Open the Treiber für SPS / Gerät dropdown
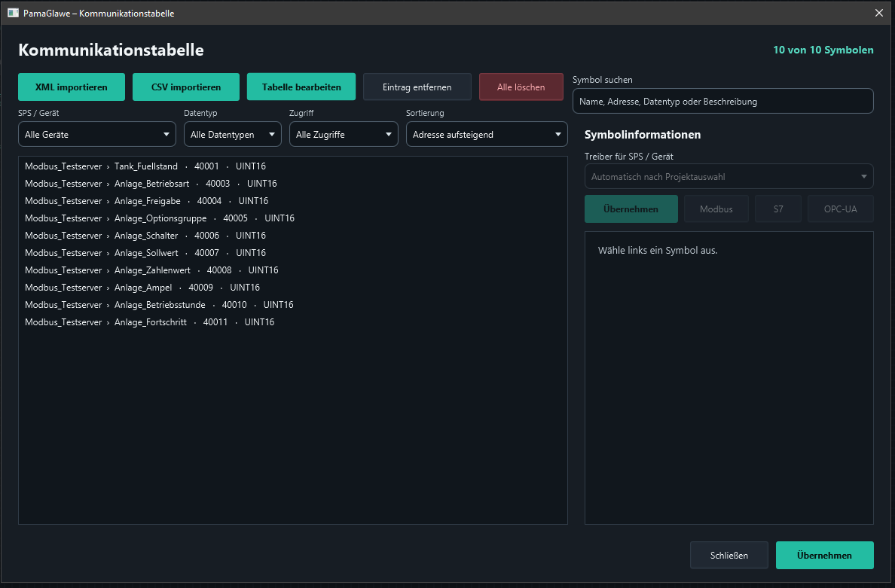The height and width of the screenshot is (588, 895). [729, 177]
